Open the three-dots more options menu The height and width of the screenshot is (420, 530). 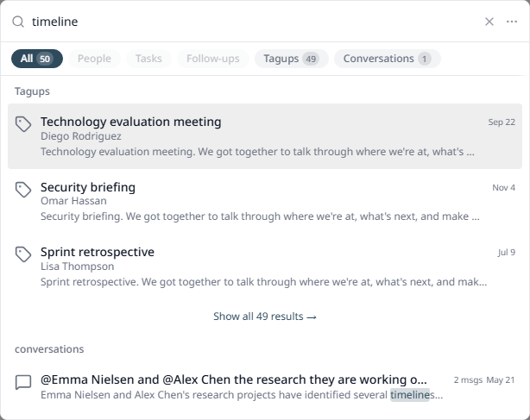pos(512,22)
